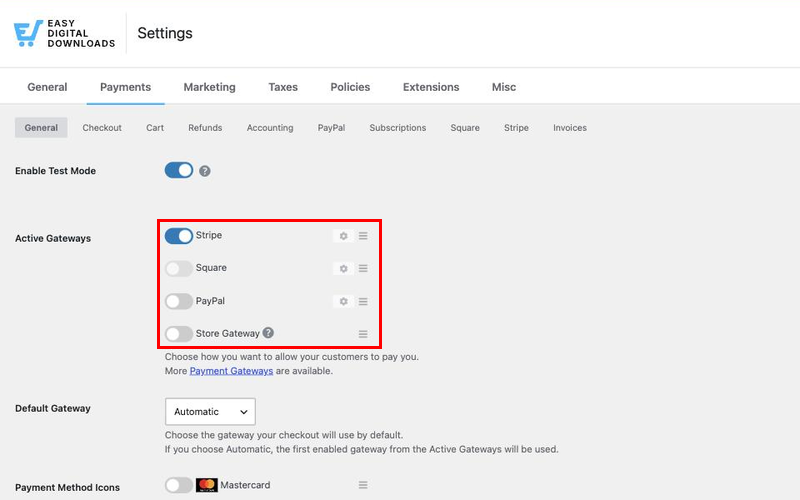This screenshot has width=800, height=500.
Task: Turn off the Stripe gateway toggle
Action: 179,236
